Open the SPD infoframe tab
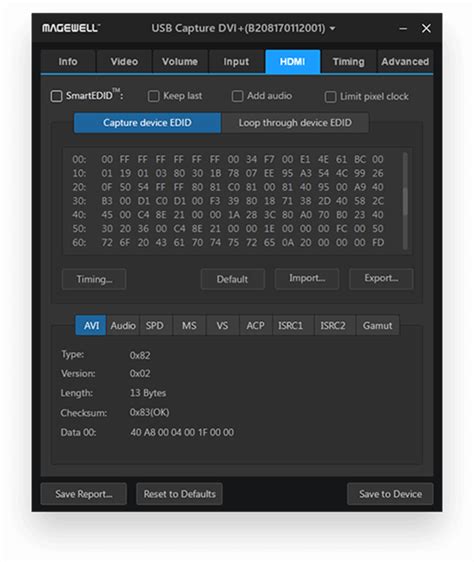 tap(155, 325)
